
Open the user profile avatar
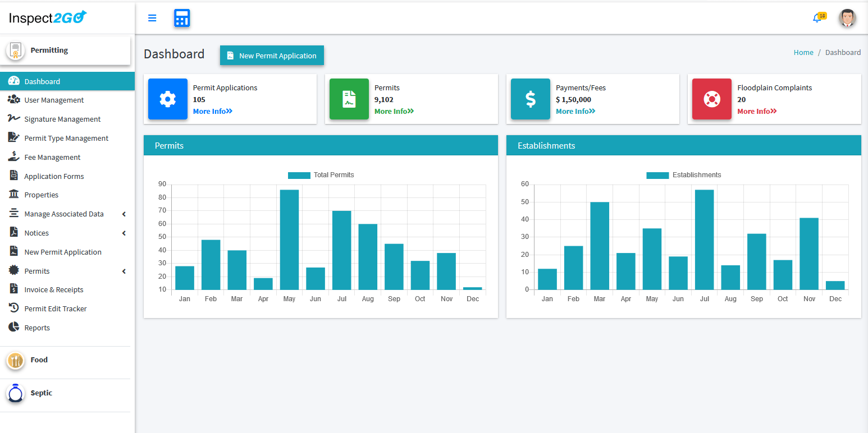click(x=847, y=18)
